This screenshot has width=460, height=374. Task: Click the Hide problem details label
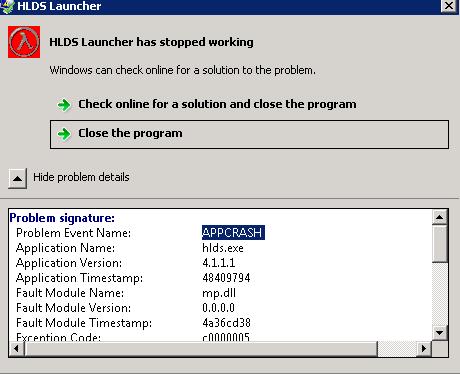81,177
